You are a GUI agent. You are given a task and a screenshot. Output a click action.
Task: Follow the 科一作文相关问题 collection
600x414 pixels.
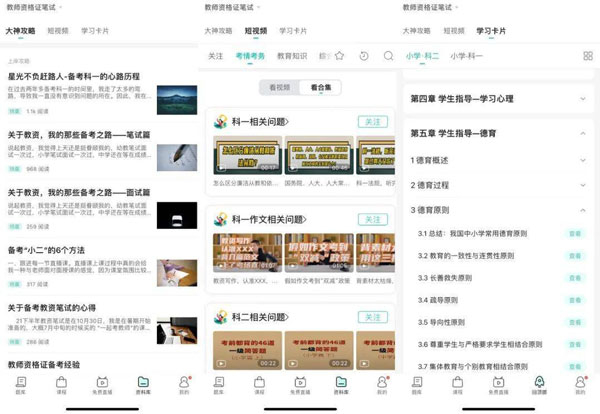373,219
